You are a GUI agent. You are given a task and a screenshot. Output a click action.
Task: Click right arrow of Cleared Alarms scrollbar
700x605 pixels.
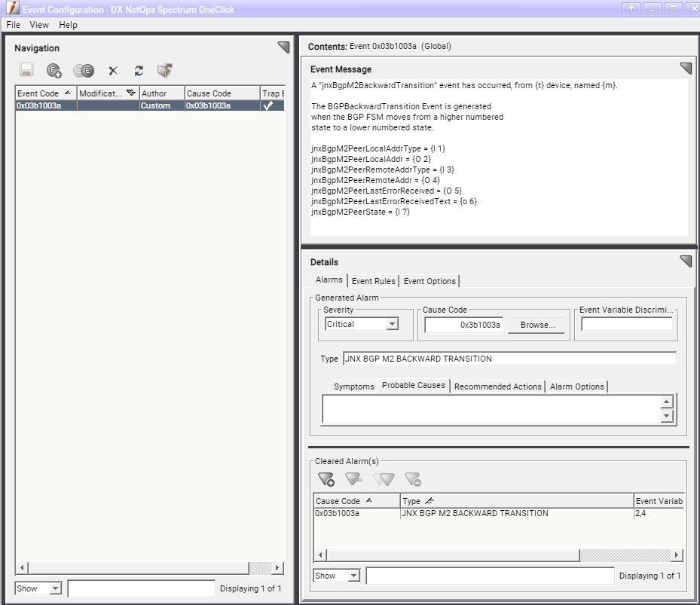tap(677, 555)
